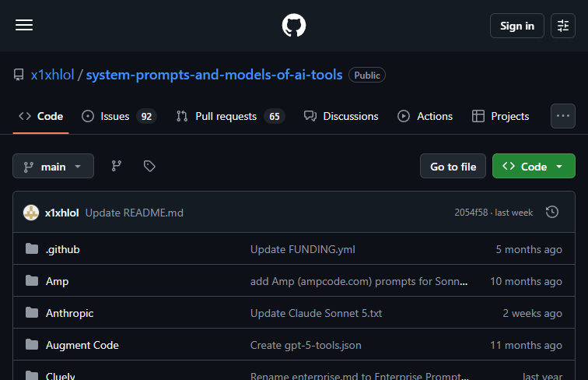Click '10 months ago' timestamp
The height and width of the screenshot is (380, 588).
(x=526, y=281)
